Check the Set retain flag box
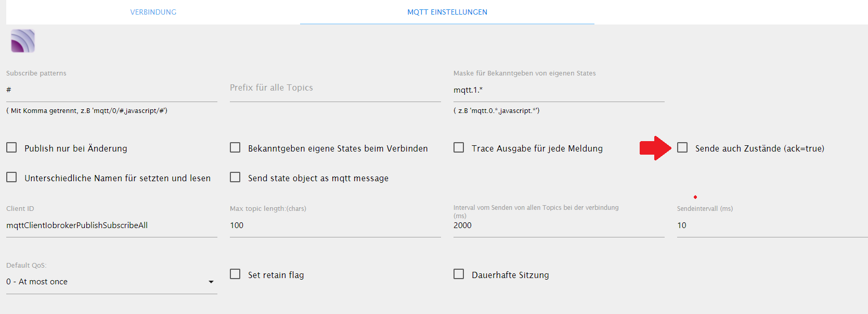868x314 pixels. (235, 274)
